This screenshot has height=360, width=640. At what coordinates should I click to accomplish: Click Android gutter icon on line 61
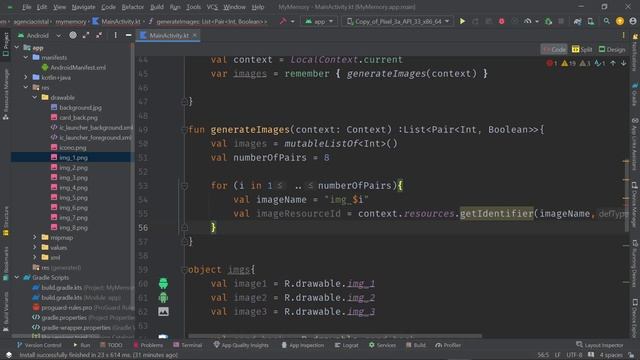tap(163, 298)
